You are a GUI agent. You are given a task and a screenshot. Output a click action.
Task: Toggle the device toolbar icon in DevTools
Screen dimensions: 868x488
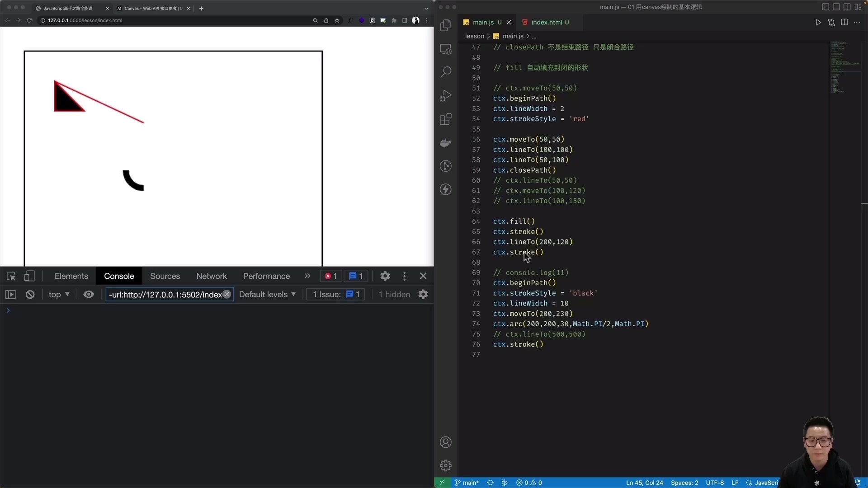tap(29, 276)
